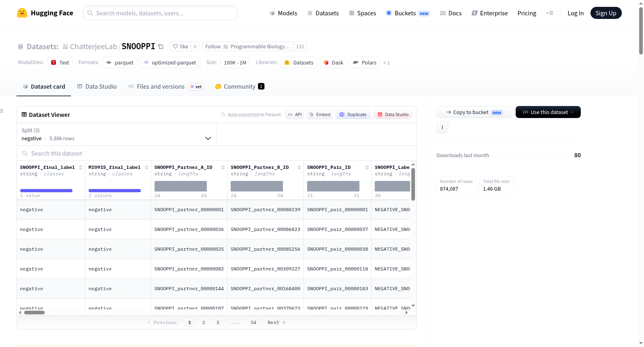Sort the SNOOPPI_Partner_B_ID column

[x=299, y=167]
